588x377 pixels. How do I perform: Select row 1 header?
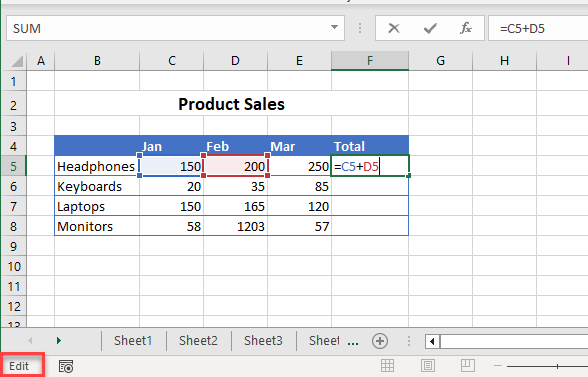tap(14, 81)
